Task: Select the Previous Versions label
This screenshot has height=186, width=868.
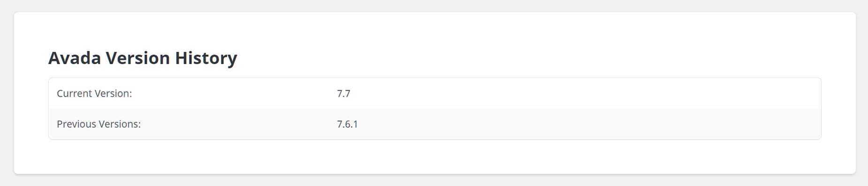Action: [99, 124]
